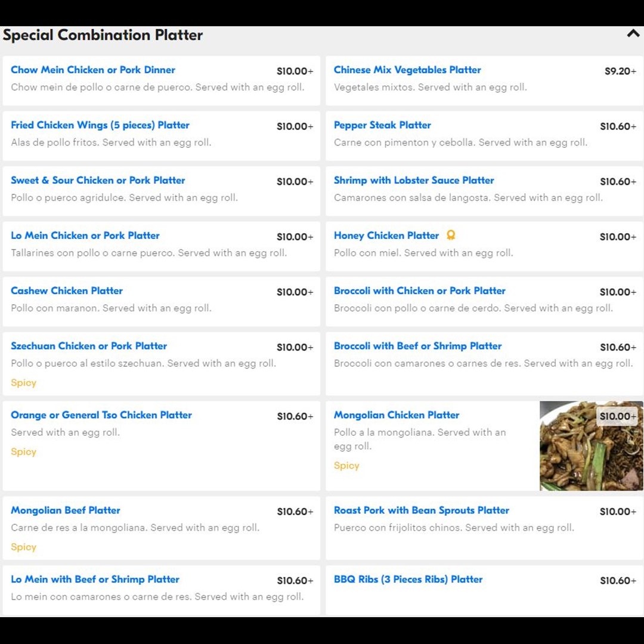Click the $10.60+ price on BBQ Ribs Platter

point(618,580)
